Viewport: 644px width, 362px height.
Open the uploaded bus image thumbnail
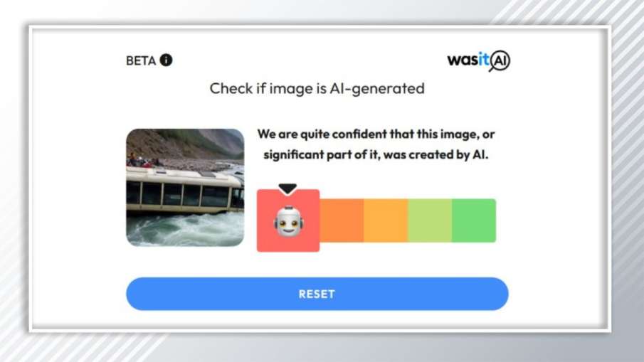click(x=185, y=188)
